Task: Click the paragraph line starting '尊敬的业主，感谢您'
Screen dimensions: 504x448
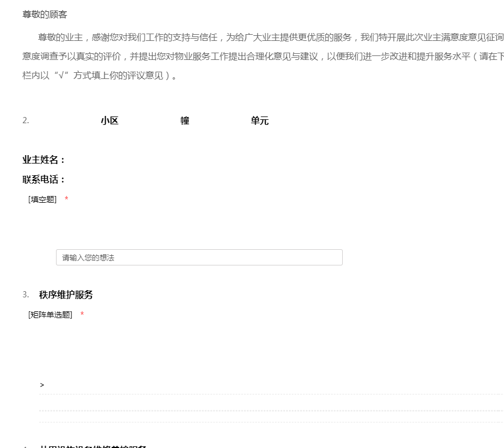Action: pos(269,38)
